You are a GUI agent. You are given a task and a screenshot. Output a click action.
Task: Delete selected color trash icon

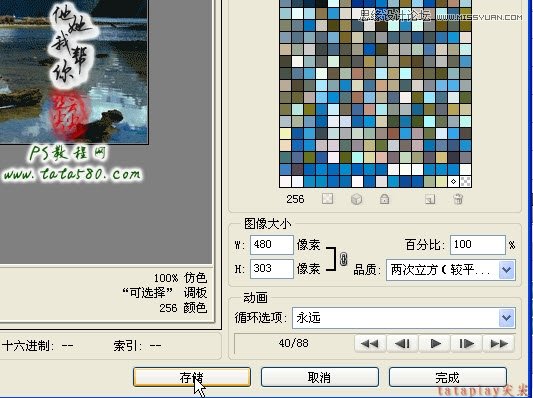[458, 199]
